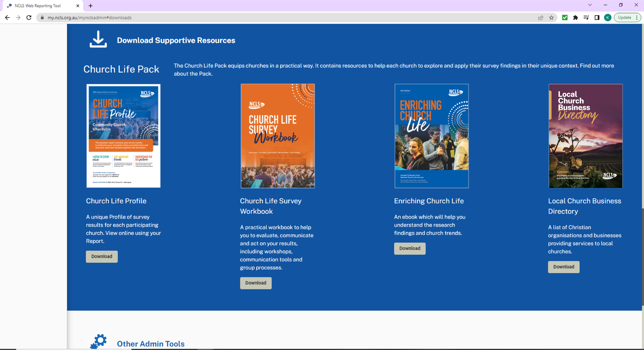The width and height of the screenshot is (644, 350).
Task: Open a new browser tab
Action: pyautogui.click(x=90, y=6)
